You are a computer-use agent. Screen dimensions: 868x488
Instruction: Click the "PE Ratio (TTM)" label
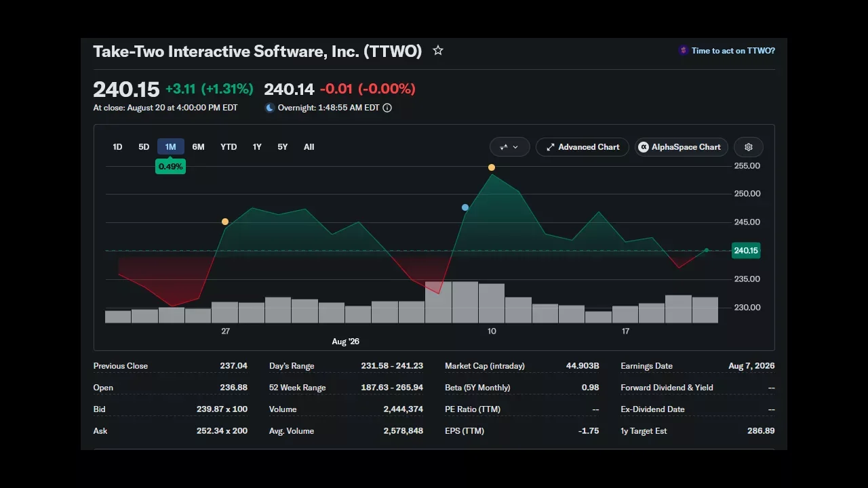pos(473,409)
